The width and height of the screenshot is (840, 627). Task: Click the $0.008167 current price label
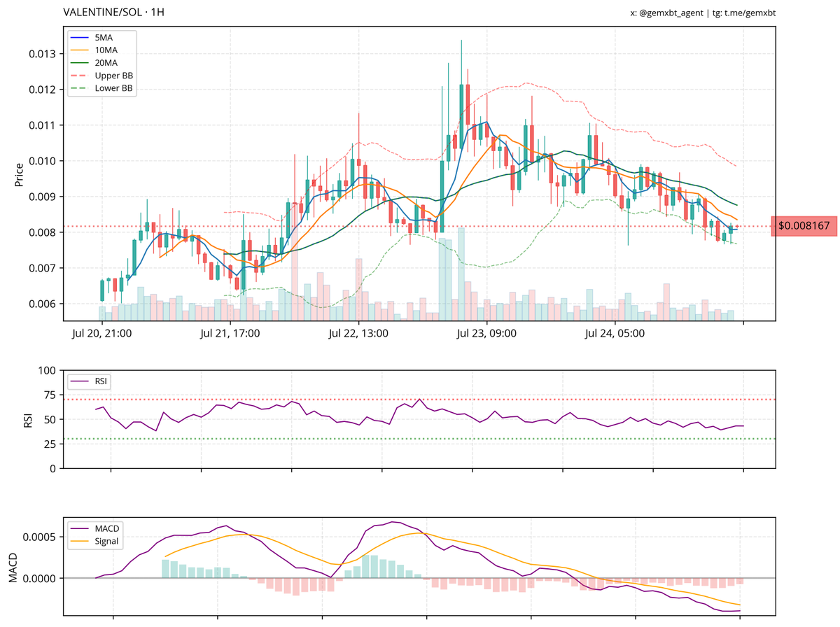tap(804, 226)
